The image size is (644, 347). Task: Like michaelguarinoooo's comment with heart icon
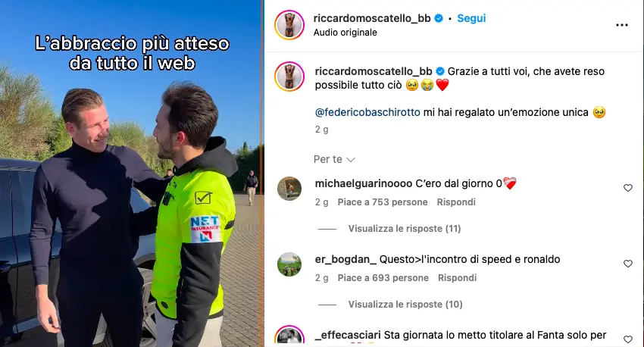(x=628, y=188)
